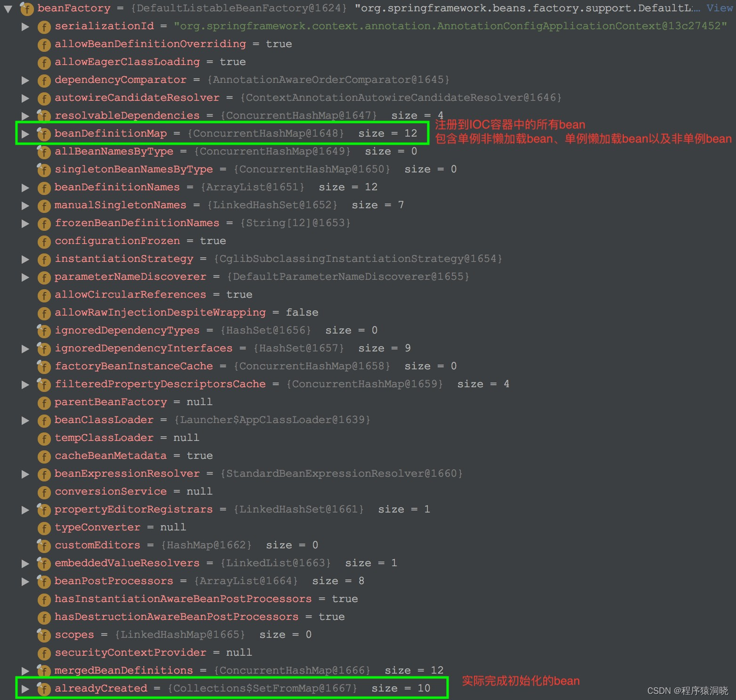Expand the alreadyCreated node arrow
The width and height of the screenshot is (736, 700).
tap(25, 689)
